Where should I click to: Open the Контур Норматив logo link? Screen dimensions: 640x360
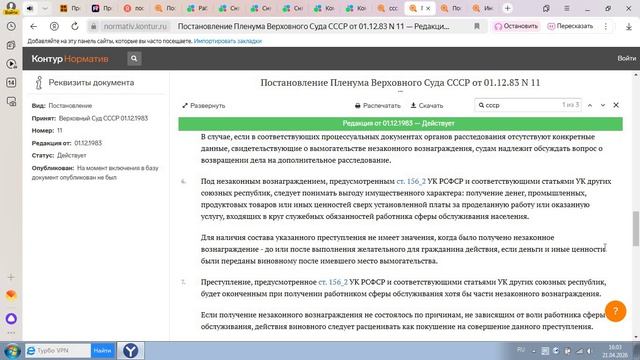[70, 59]
